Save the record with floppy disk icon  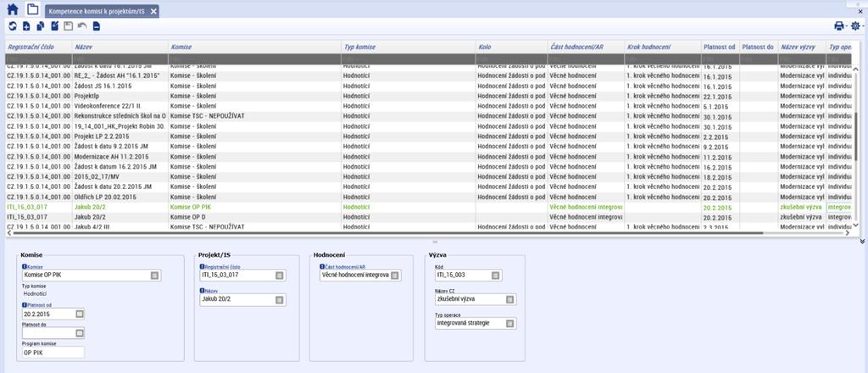tap(68, 26)
